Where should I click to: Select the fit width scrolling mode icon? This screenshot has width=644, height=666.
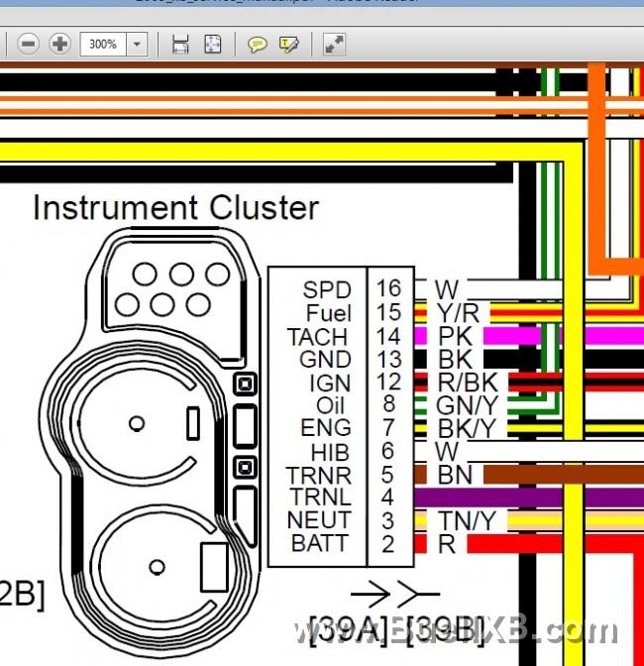(x=180, y=45)
